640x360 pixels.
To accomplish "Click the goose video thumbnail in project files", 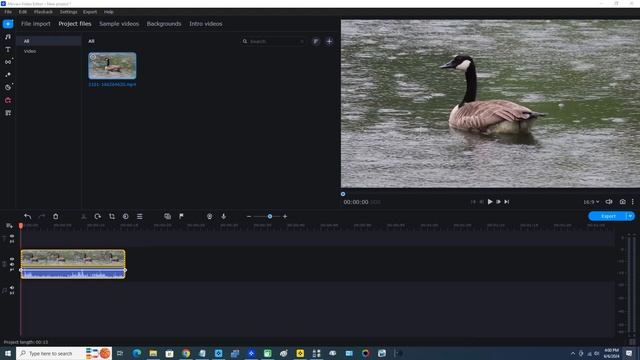I will click(x=112, y=65).
